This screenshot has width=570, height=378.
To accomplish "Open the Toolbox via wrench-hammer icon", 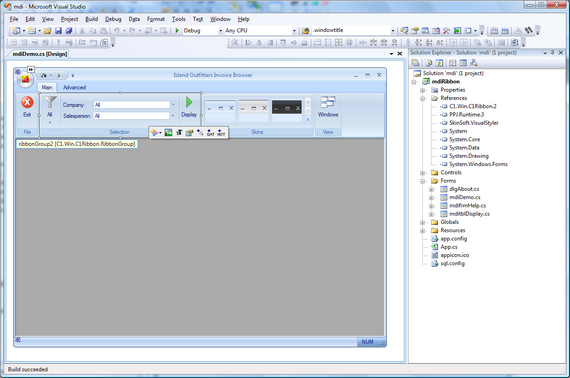I will tap(446, 31).
